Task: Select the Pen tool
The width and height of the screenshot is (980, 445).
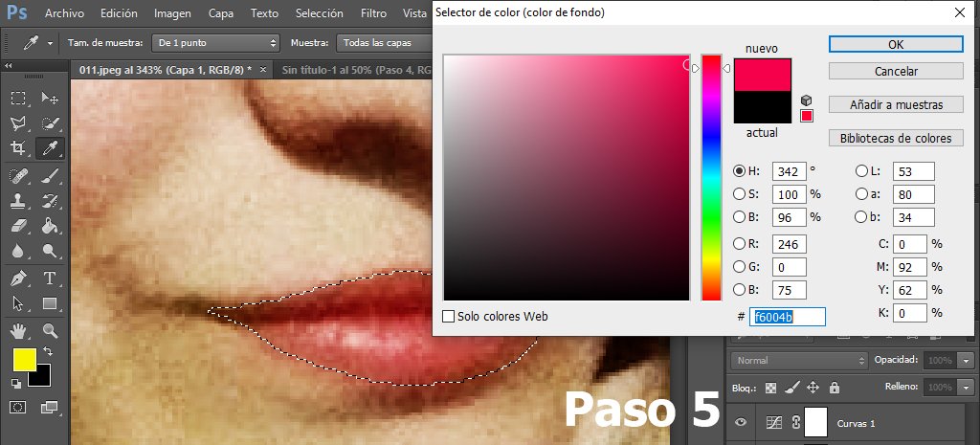Action: tap(18, 278)
